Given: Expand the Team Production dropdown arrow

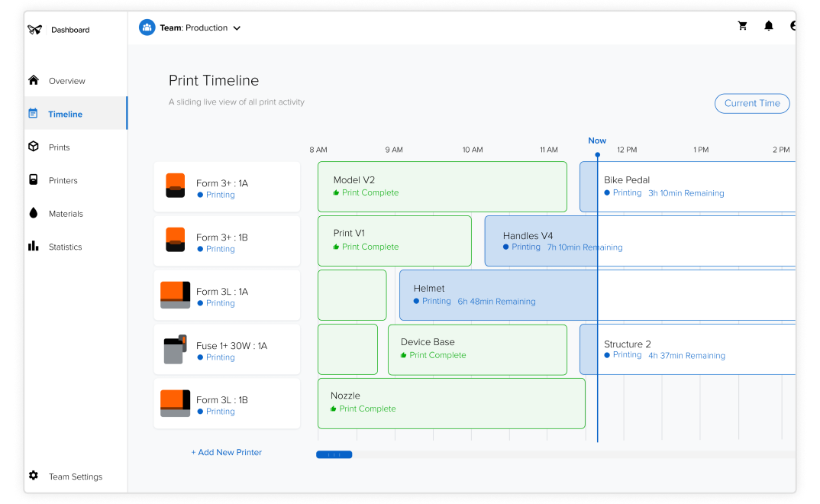Looking at the screenshot, I should 237,28.
